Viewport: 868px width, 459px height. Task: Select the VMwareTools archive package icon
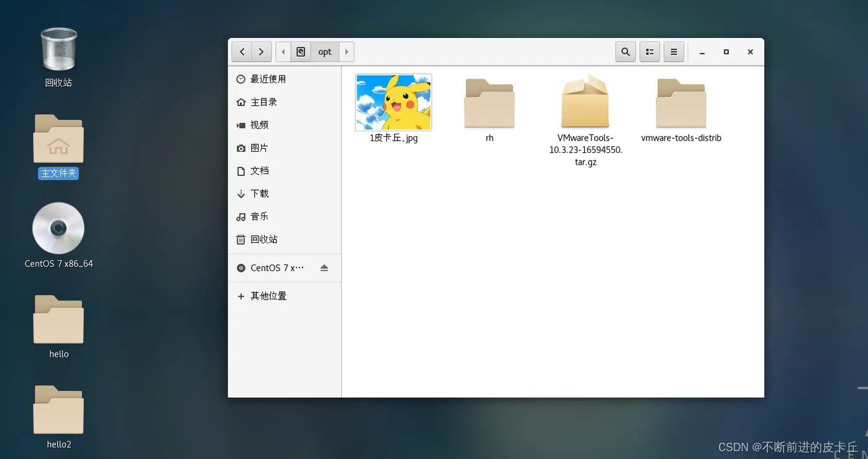(x=585, y=102)
